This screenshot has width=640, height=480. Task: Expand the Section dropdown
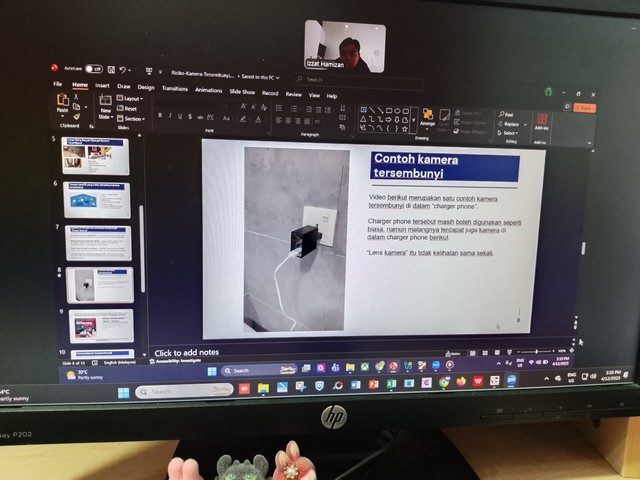pos(131,119)
